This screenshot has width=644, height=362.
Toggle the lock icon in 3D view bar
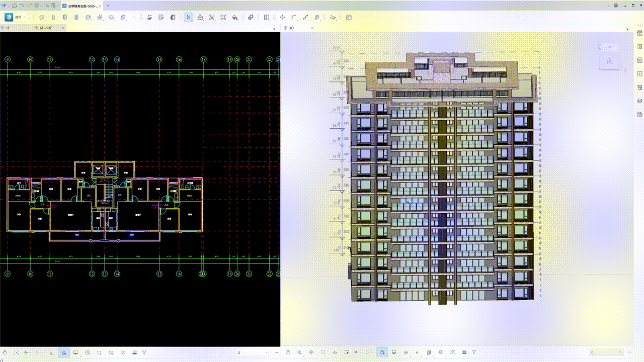coord(382,352)
